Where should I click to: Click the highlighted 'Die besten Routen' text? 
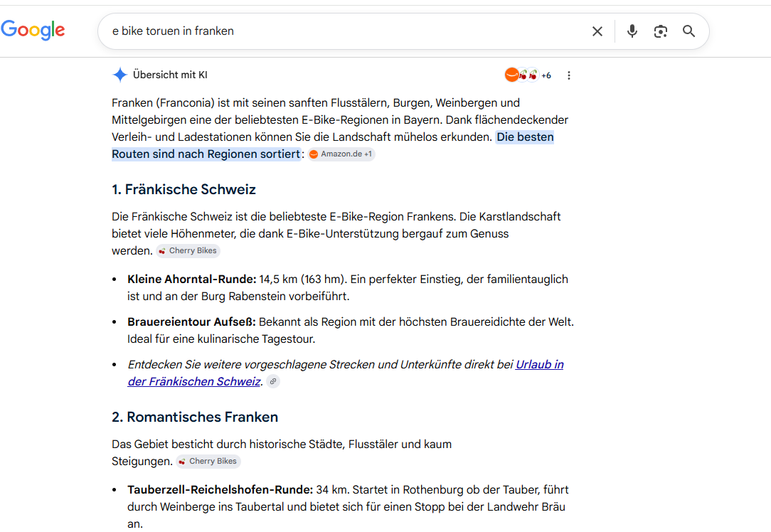click(332, 146)
